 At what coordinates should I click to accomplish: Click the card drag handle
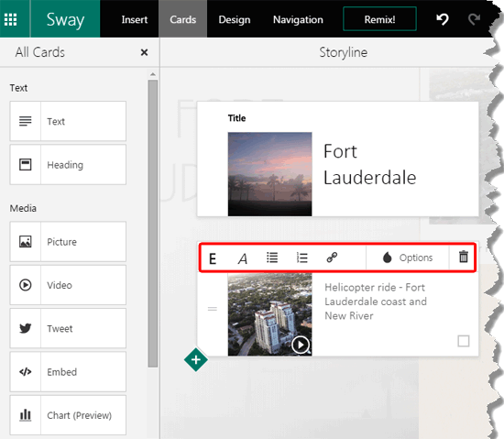pos(213,309)
